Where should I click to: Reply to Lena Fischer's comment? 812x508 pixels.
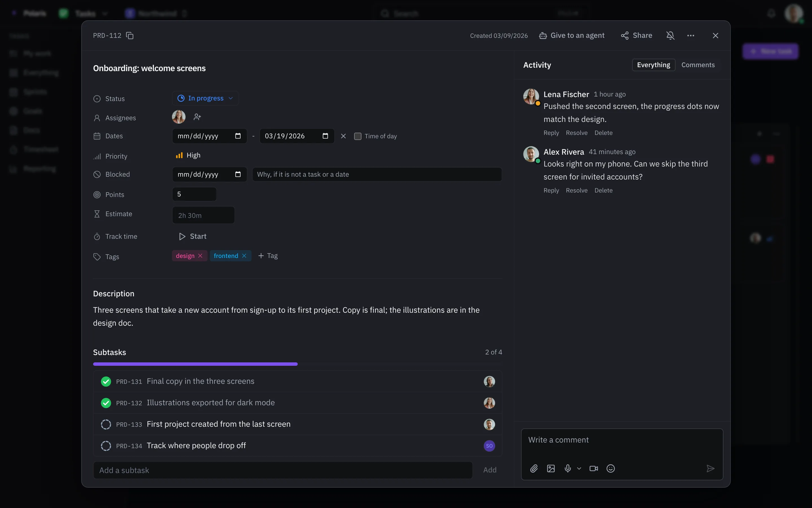coord(551,133)
